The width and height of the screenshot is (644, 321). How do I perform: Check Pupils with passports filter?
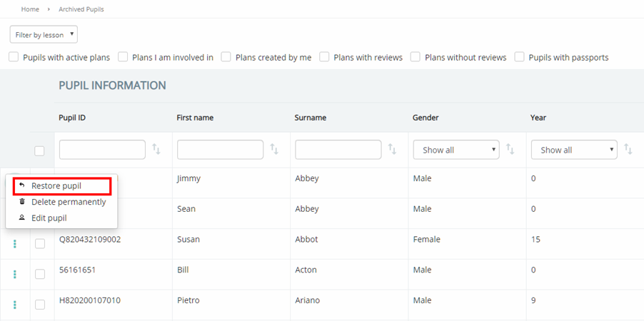[520, 57]
